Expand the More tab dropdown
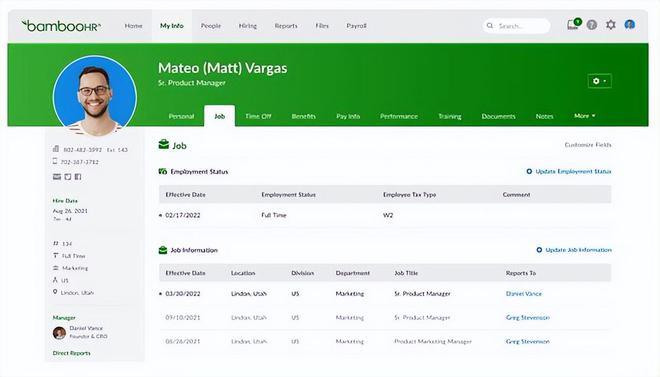 tap(585, 116)
